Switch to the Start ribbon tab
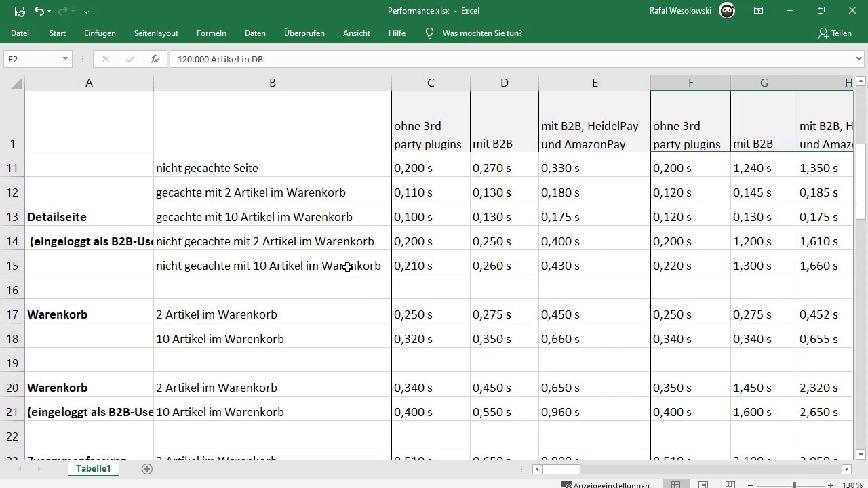This screenshot has width=868, height=488. 58,33
